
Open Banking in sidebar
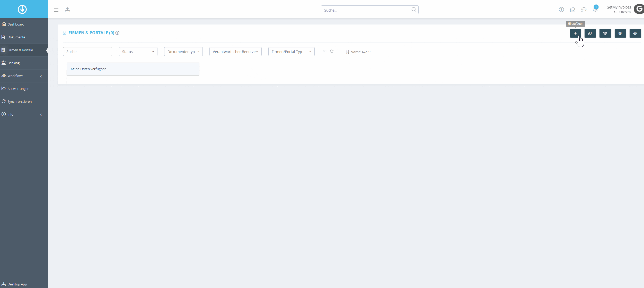coord(24,63)
